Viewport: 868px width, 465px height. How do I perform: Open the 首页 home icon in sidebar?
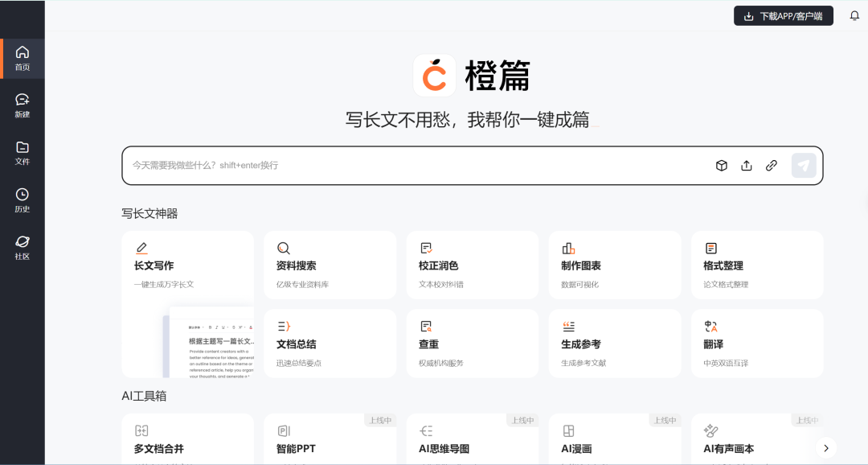point(23,52)
